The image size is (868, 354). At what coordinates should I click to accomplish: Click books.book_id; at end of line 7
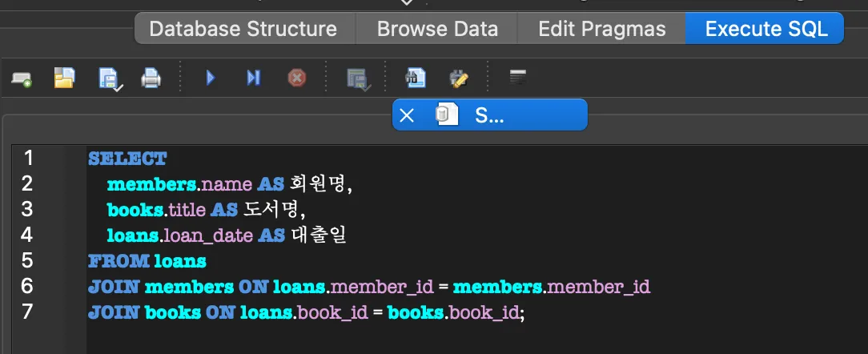pos(456,312)
